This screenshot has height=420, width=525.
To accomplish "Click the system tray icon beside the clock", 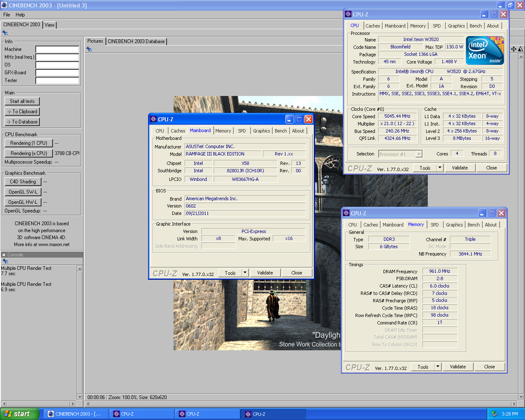I will [x=494, y=414].
